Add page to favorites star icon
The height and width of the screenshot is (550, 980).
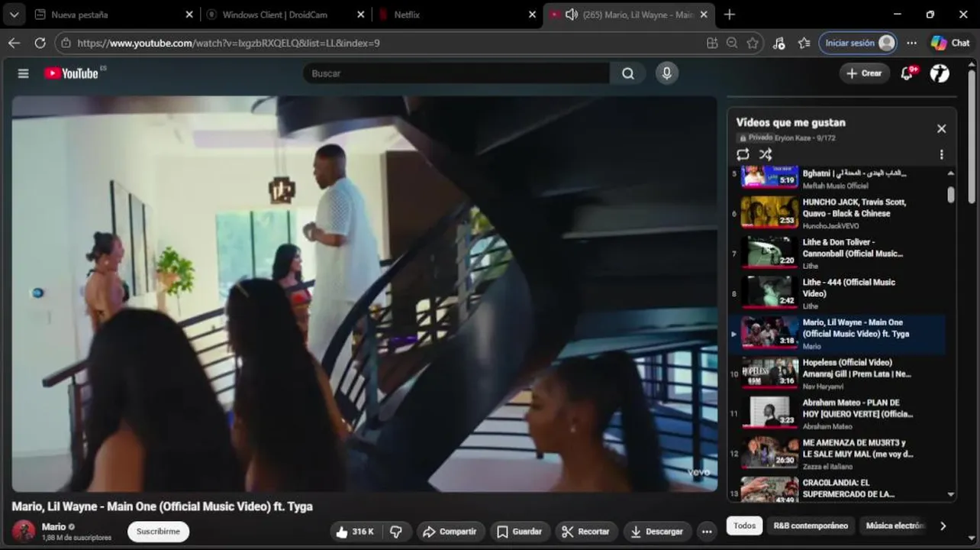(753, 43)
